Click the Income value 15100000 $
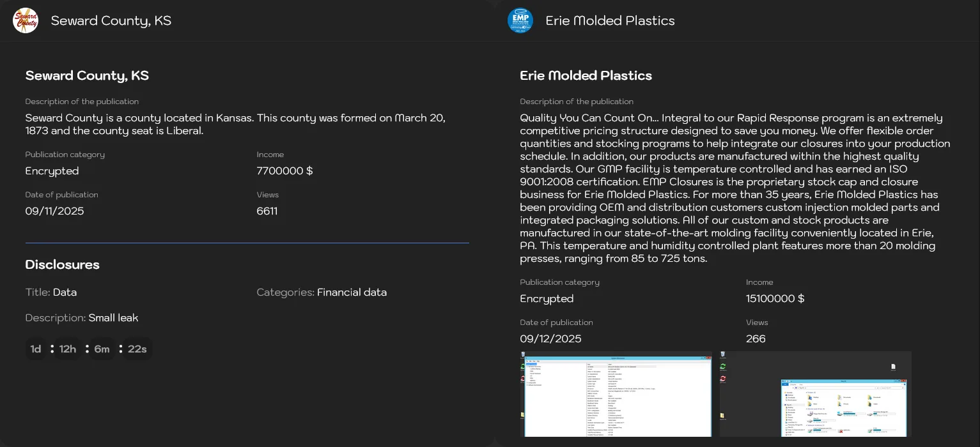980x447 pixels. pyautogui.click(x=775, y=298)
